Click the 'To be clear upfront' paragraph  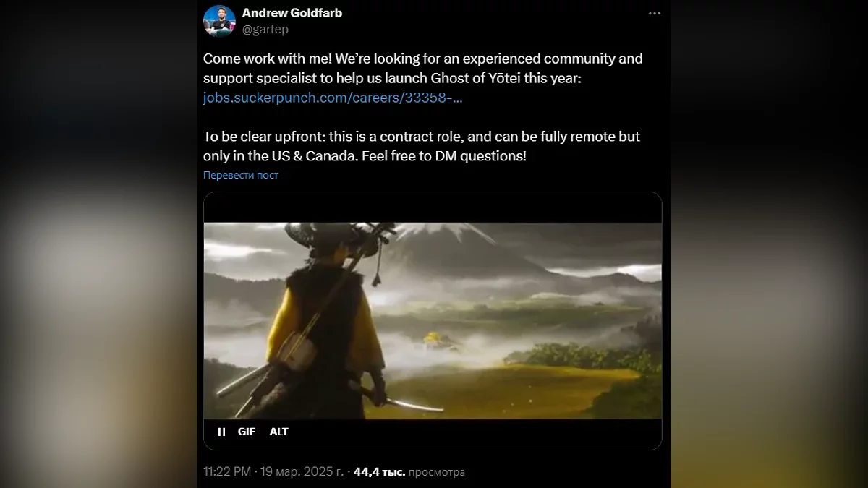(x=422, y=146)
